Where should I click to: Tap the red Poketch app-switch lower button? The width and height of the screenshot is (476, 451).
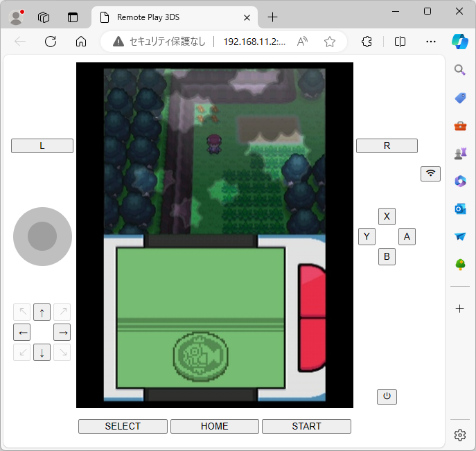[x=312, y=345]
